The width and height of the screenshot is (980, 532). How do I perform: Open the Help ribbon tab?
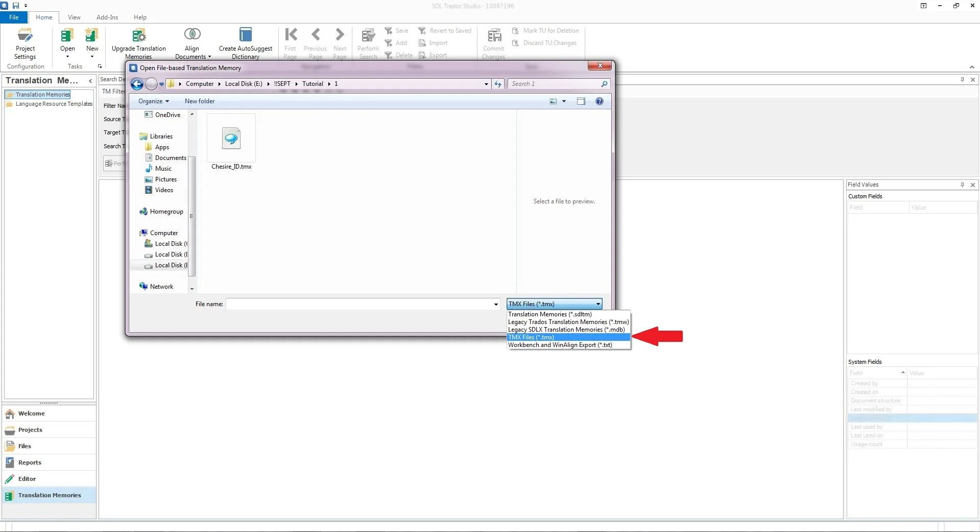click(x=140, y=17)
